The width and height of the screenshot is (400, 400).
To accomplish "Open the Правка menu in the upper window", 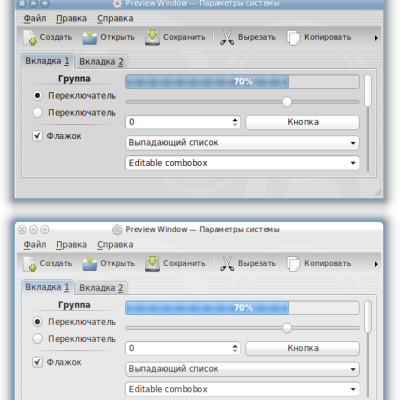I will [x=71, y=18].
